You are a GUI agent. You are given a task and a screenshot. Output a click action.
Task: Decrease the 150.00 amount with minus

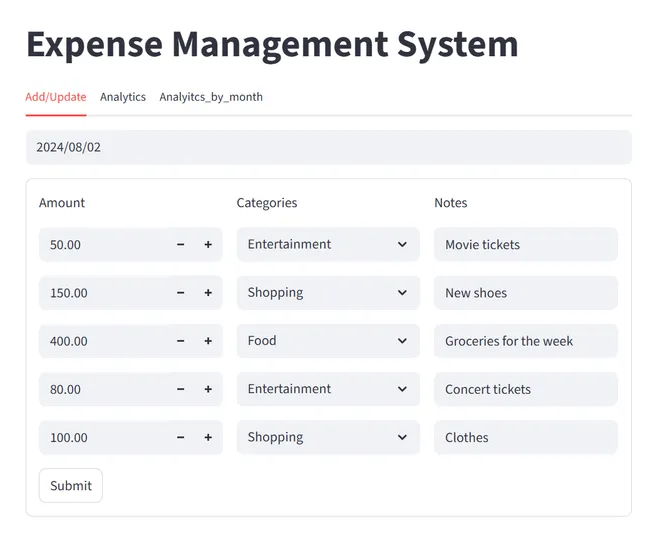coord(180,293)
